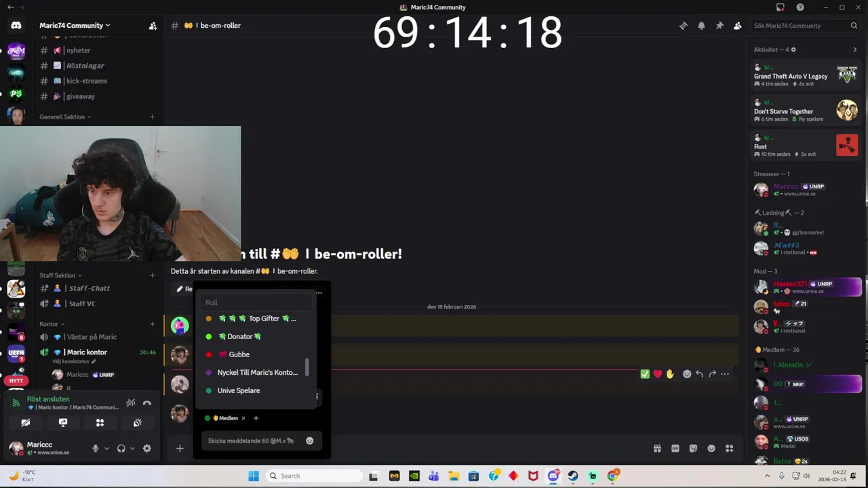Disconnect from voice with hang-up icon

(147, 403)
